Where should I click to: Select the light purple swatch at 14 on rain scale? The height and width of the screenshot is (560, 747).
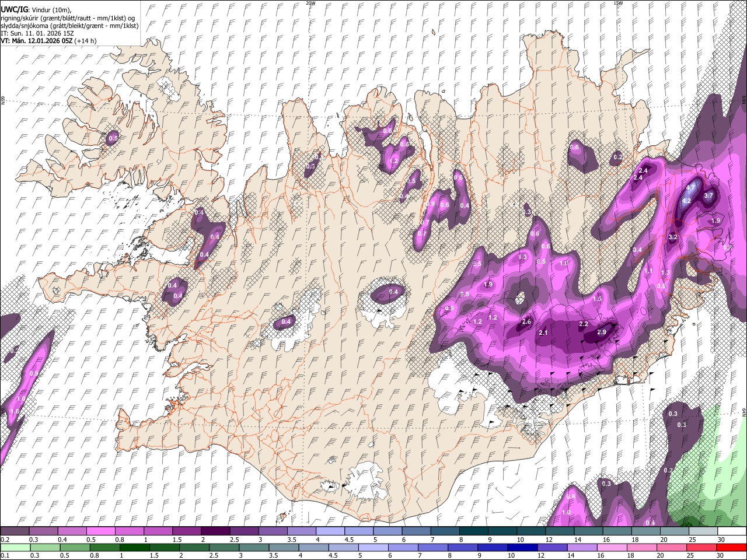pos(584,547)
